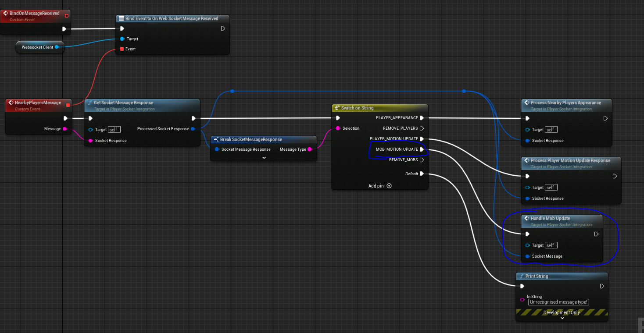Select Process Nearby Players Appearance node title
Screen dimensions: 644x333
[565, 103]
